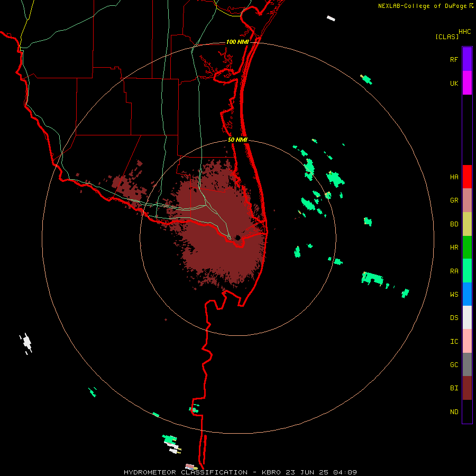Click the 50 NMI range ring label
476x476 pixels.
(x=237, y=140)
